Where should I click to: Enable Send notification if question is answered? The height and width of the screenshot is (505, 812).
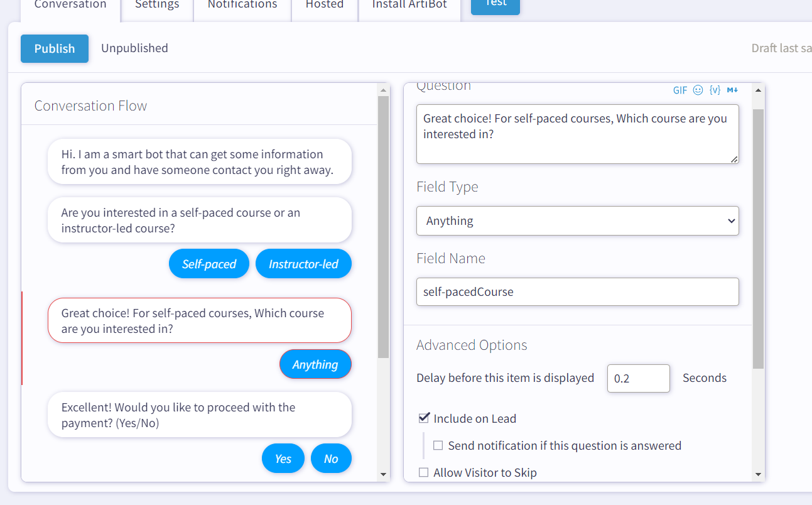pos(438,445)
